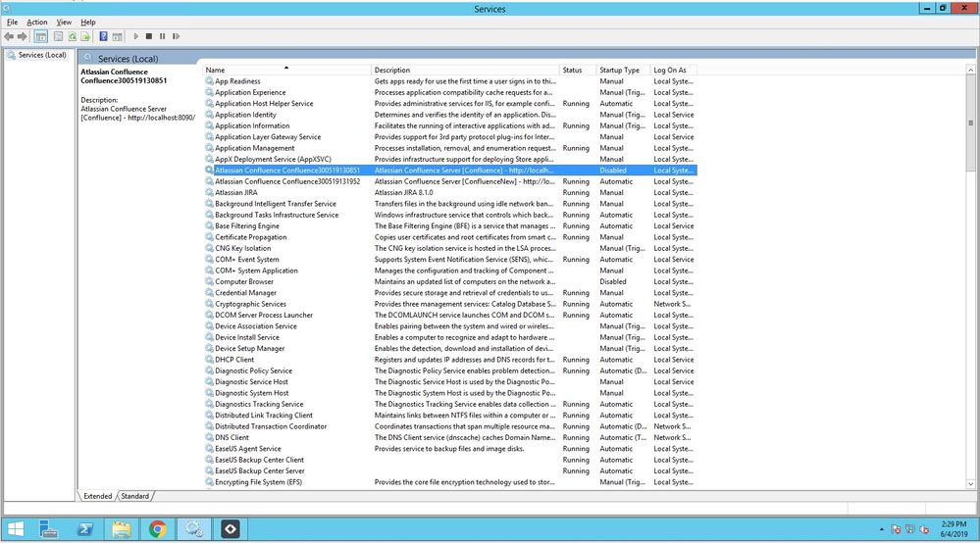The height and width of the screenshot is (543, 980).
Task: Select Background Intelligent Transfer Service
Action: [x=450, y=204]
